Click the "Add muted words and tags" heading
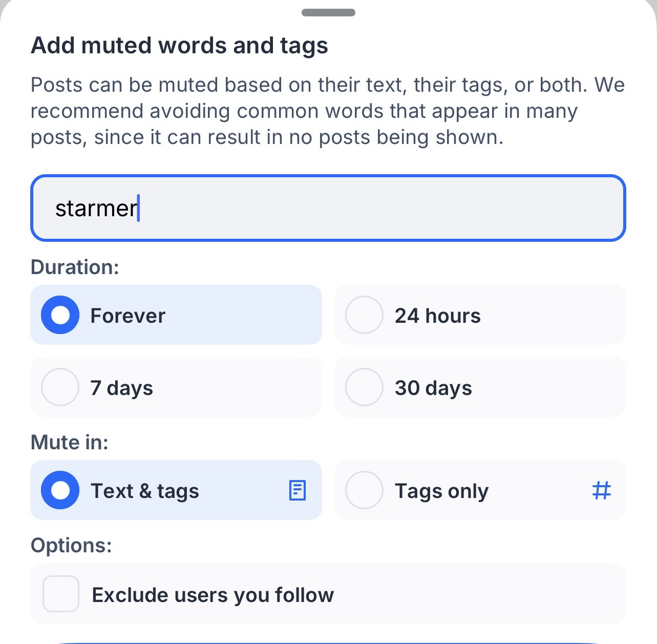This screenshot has width=657, height=644. (x=179, y=45)
